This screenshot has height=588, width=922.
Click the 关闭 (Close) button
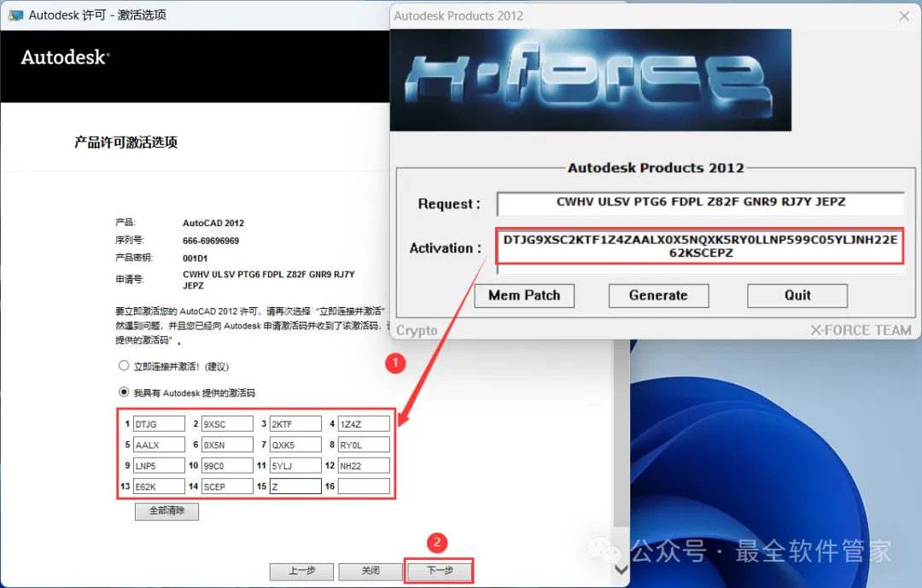point(371,571)
